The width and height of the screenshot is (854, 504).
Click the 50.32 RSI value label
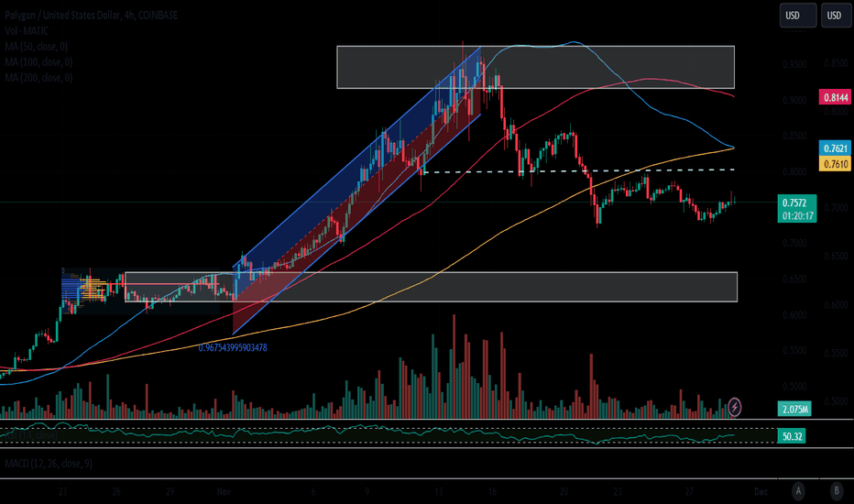point(792,436)
